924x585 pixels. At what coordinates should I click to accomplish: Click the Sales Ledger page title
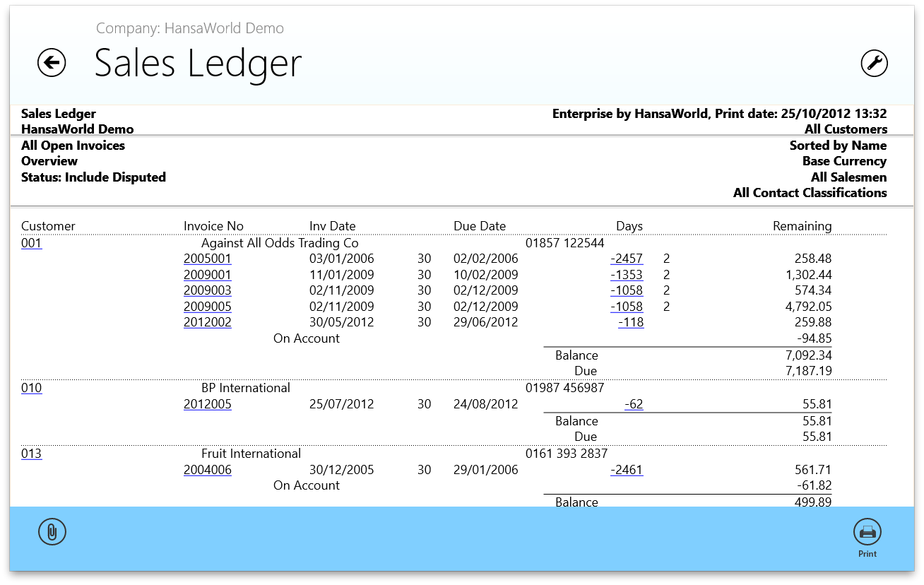(x=198, y=63)
